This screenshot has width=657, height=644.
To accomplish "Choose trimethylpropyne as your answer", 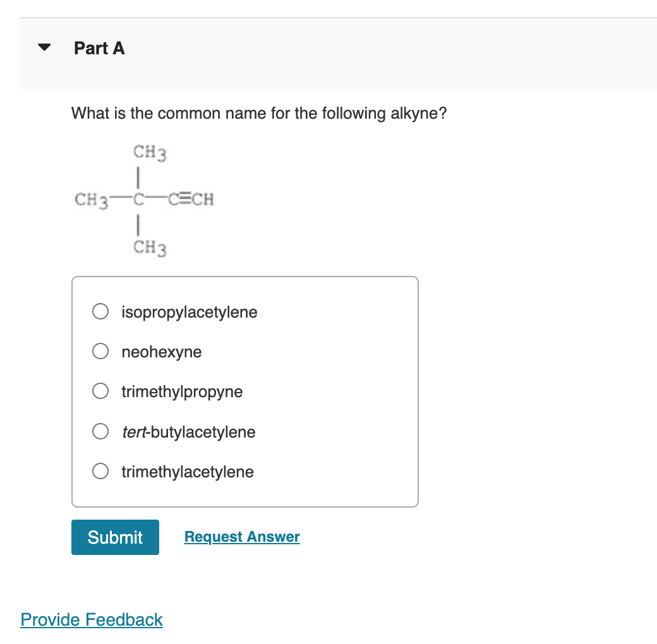I will [100, 391].
